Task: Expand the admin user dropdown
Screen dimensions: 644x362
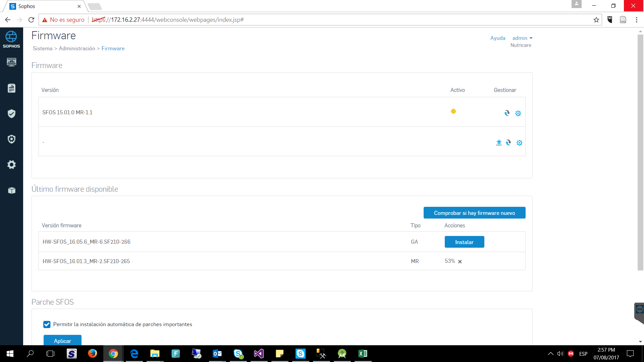Action: click(522, 38)
